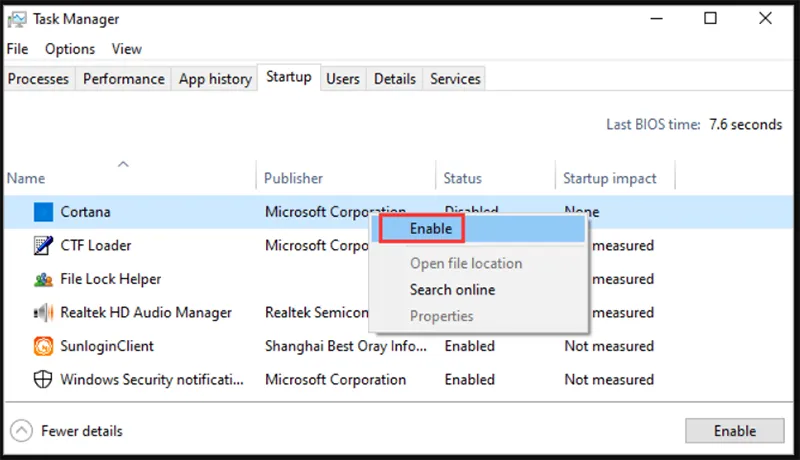This screenshot has width=800, height=460.
Task: Click the Fewer details label
Action: tap(82, 431)
